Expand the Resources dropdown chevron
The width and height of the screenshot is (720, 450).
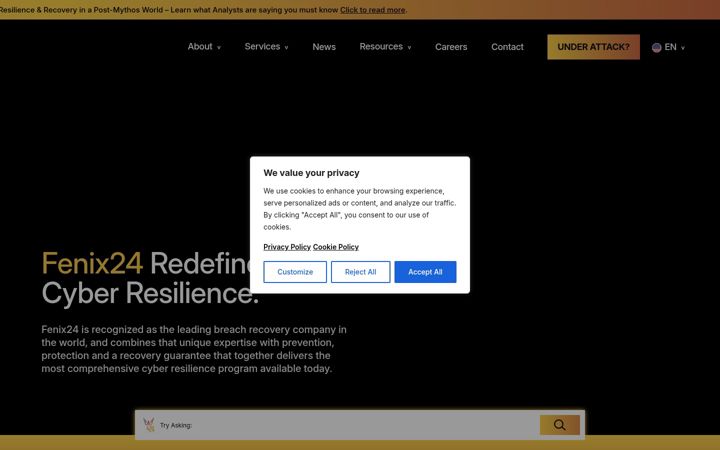(409, 48)
